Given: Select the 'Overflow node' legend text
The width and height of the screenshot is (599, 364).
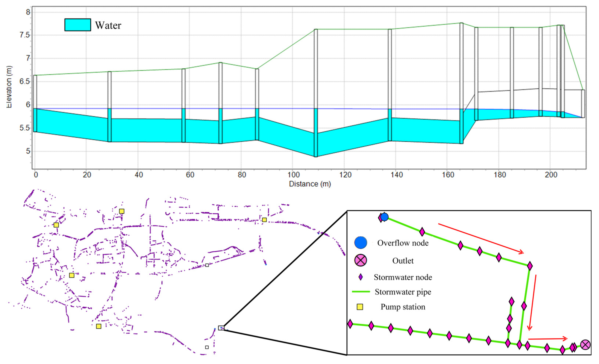Looking at the screenshot, I should [x=403, y=243].
